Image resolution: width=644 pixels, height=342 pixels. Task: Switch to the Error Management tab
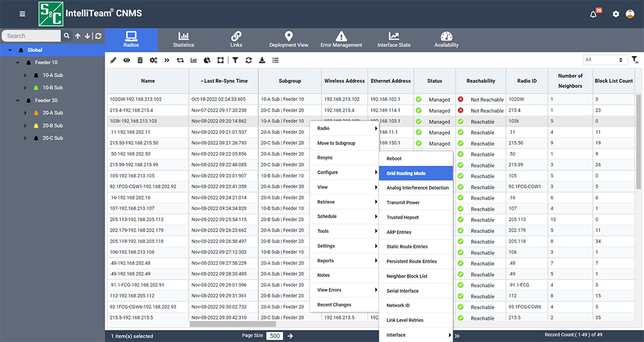[x=341, y=40]
